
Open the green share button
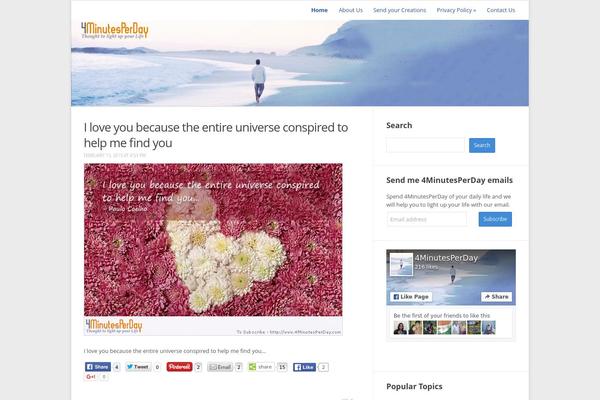tap(261, 367)
